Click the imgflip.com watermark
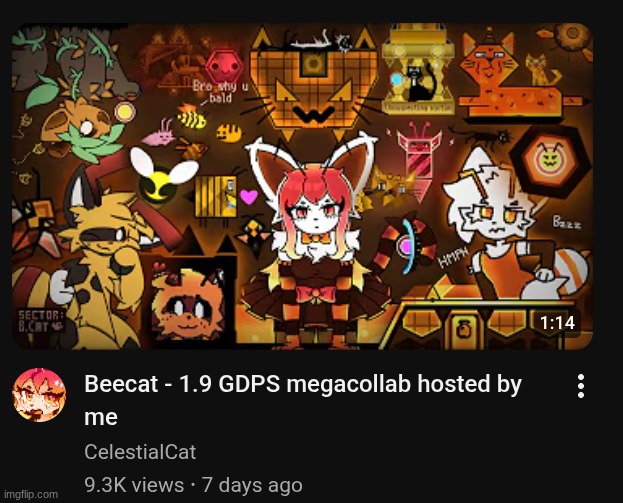The width and height of the screenshot is (623, 503). (x=31, y=495)
